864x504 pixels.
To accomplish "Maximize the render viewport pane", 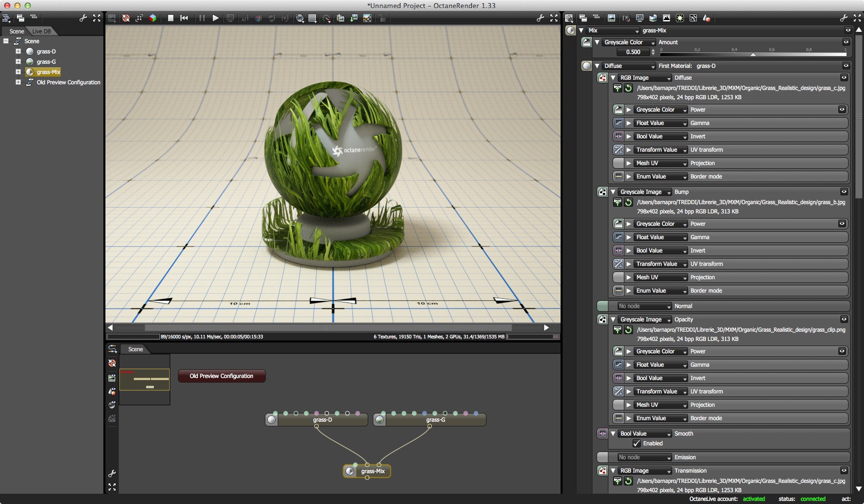I will [x=554, y=18].
